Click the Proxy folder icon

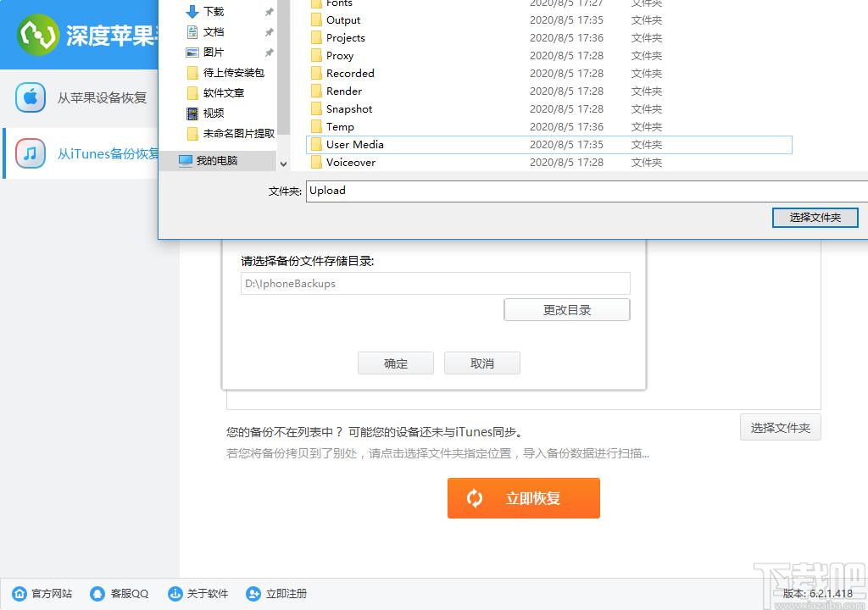click(316, 55)
